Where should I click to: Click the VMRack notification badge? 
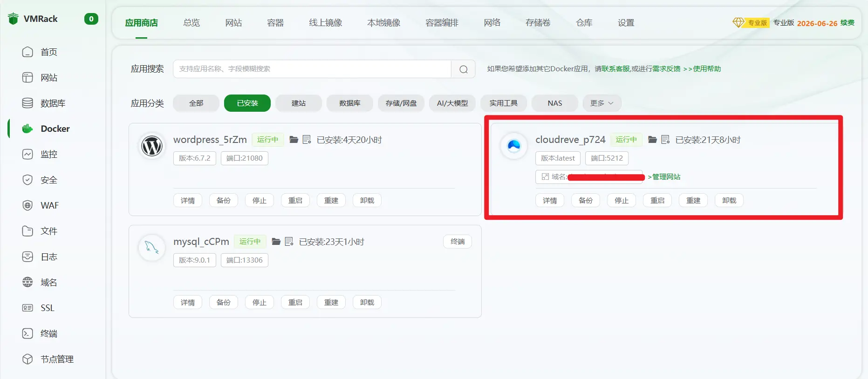coord(91,19)
